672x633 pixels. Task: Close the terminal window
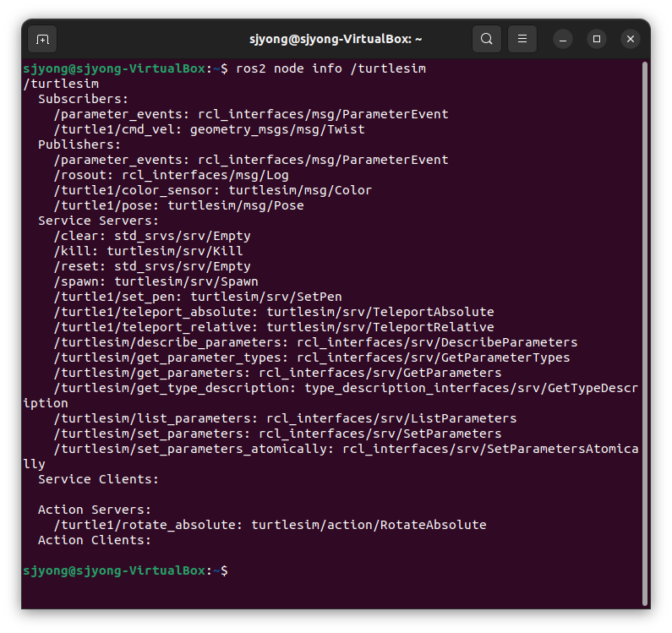[x=631, y=39]
